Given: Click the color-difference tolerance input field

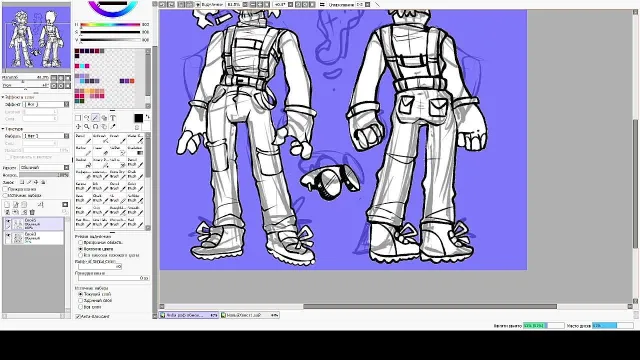Looking at the screenshot, I should click(x=99, y=267).
